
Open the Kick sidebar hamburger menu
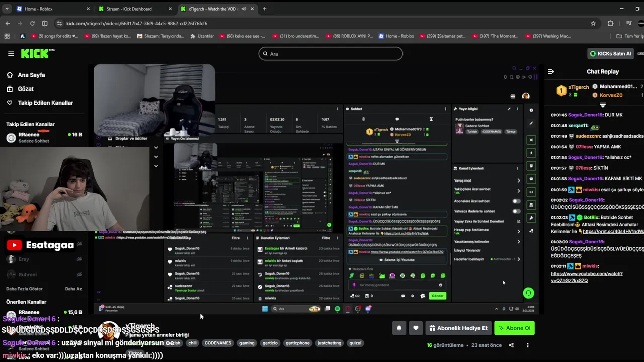pos(11,54)
